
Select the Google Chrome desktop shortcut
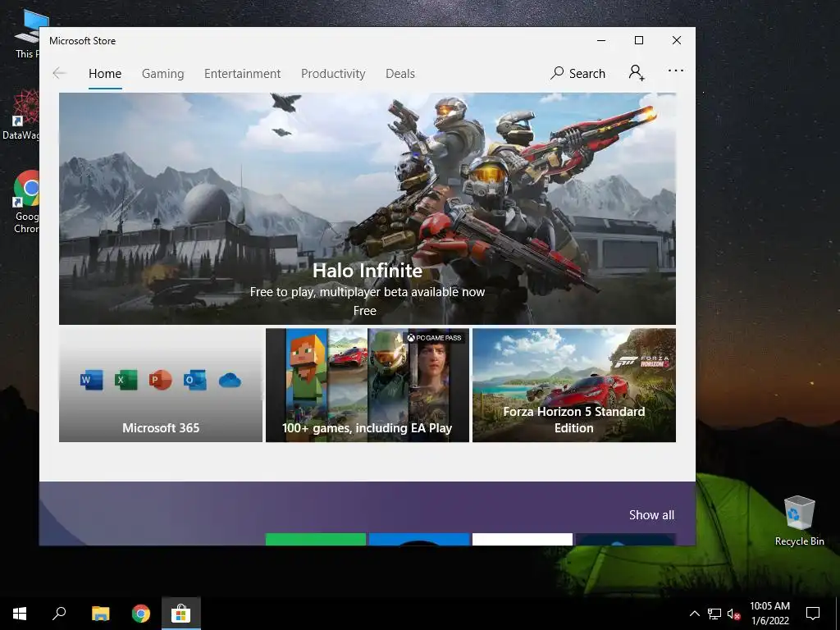point(25,202)
